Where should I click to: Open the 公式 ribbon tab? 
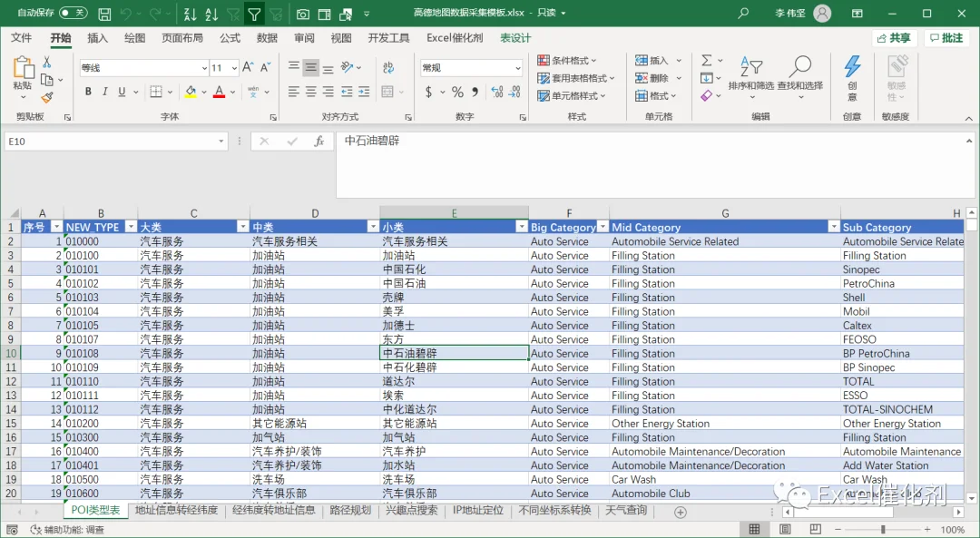[230, 38]
